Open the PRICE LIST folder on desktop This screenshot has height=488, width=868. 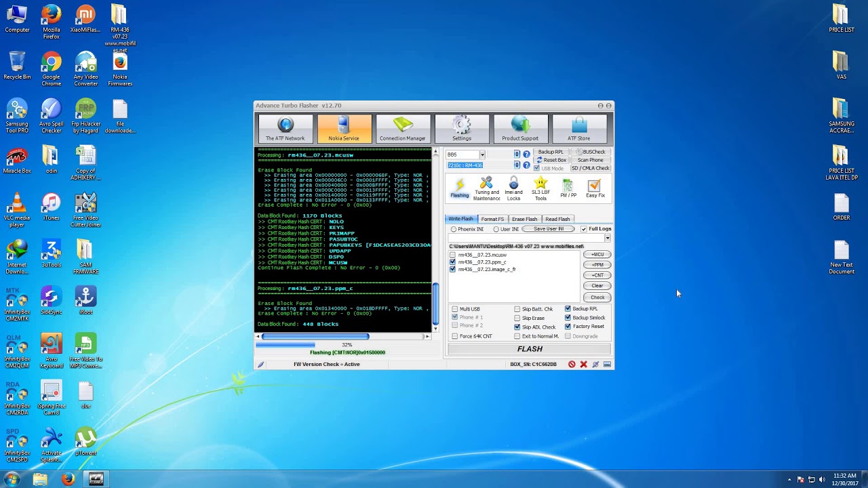coord(841,20)
